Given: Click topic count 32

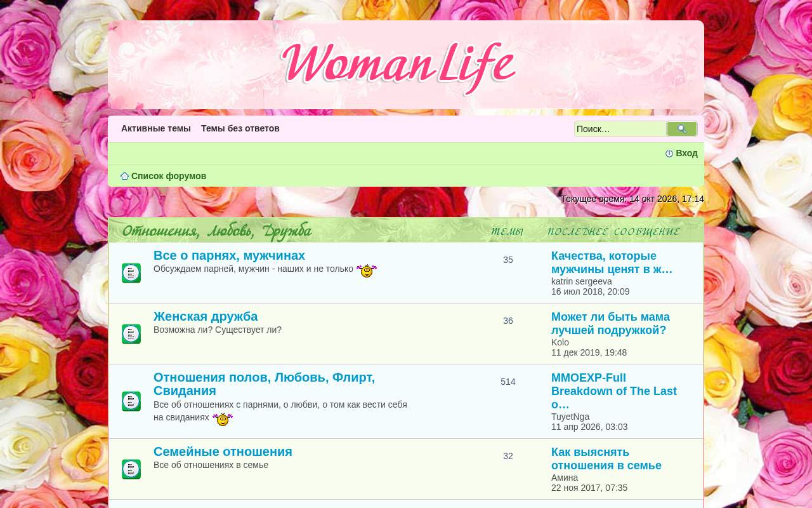Looking at the screenshot, I should coord(508,456).
